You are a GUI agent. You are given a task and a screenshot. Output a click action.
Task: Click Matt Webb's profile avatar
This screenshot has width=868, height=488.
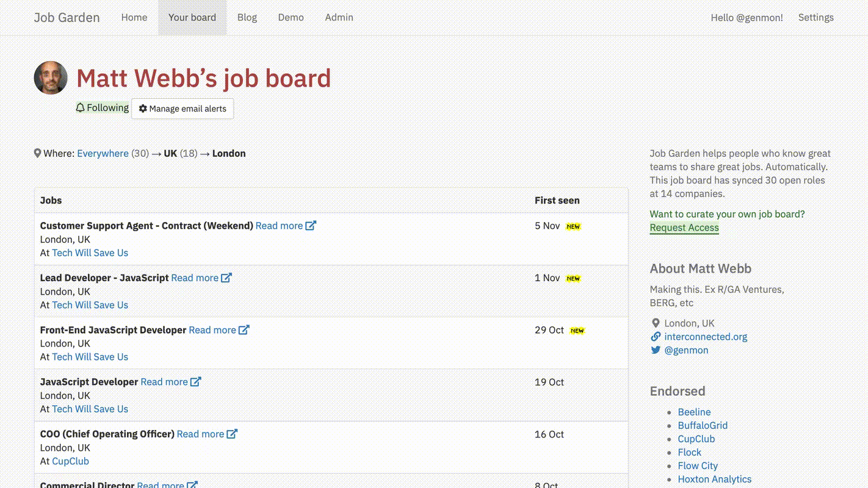[51, 78]
